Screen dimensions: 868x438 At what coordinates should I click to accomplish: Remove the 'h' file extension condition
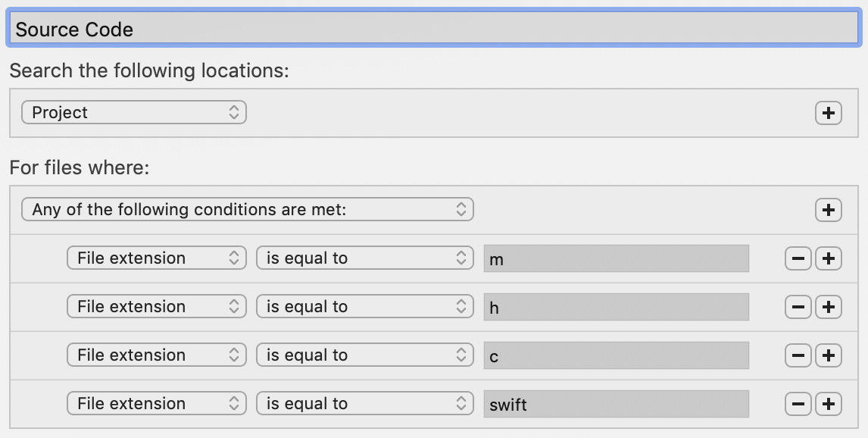[x=798, y=306]
